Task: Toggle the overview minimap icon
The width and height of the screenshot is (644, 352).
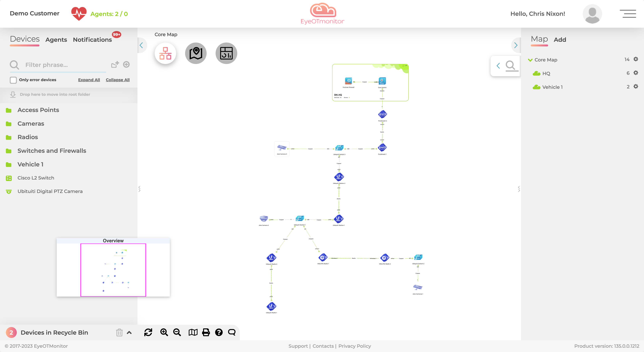Action: click(x=193, y=332)
